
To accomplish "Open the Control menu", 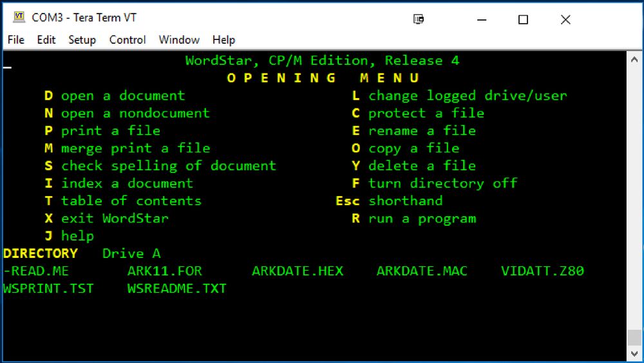I will [x=128, y=40].
